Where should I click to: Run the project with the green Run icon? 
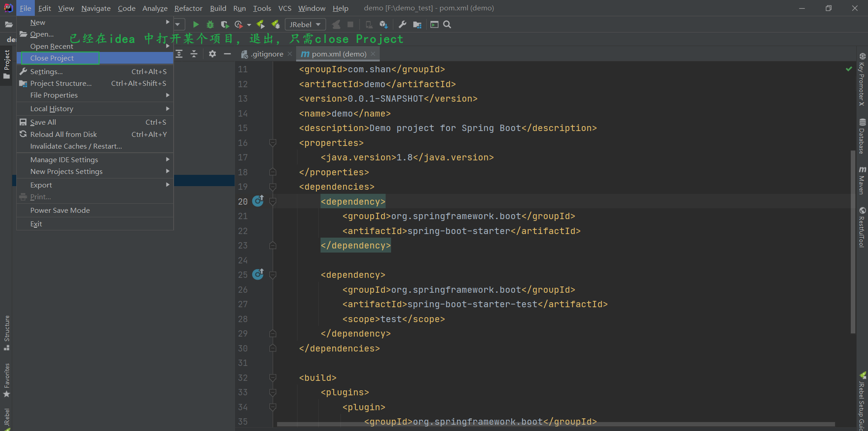coord(196,24)
